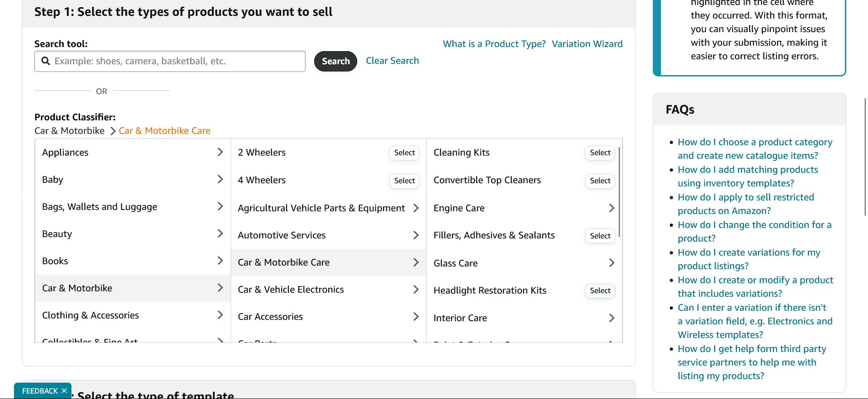This screenshot has width=868, height=399.
Task: Open the Baby category row
Action: point(133,180)
